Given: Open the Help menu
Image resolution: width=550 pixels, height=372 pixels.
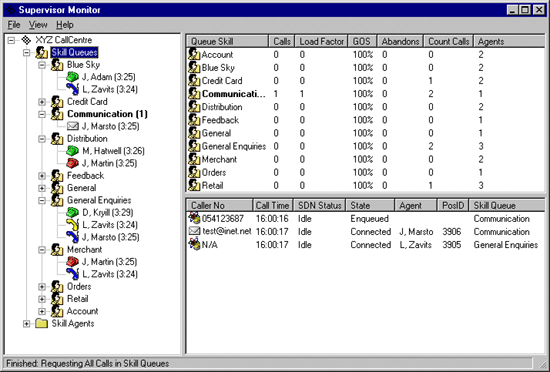Looking at the screenshot, I should tap(65, 25).
